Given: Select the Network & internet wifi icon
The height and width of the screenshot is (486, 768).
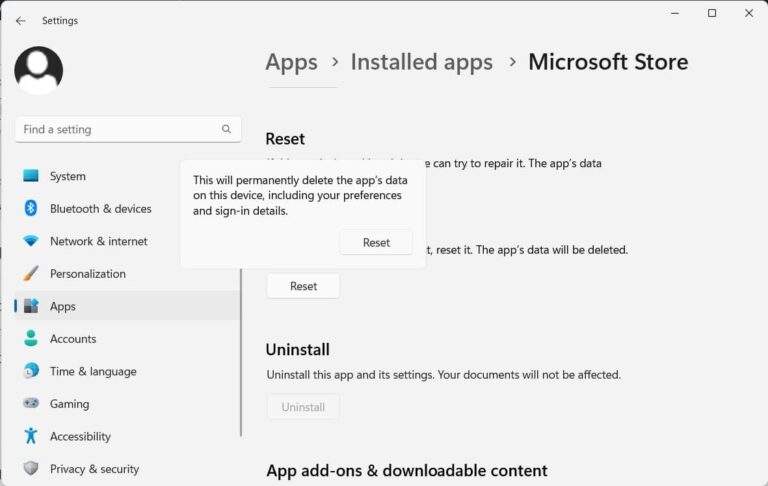Looking at the screenshot, I should pos(31,241).
